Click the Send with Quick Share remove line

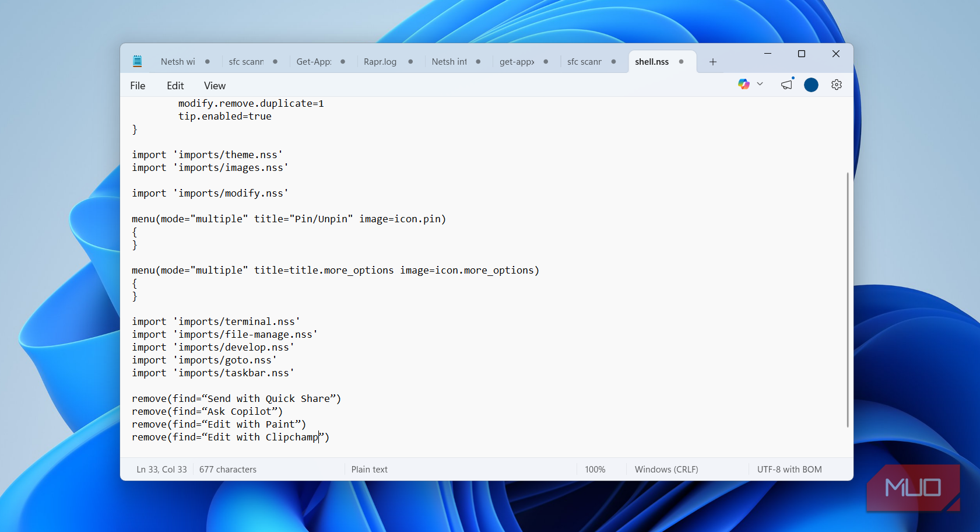[x=236, y=398]
